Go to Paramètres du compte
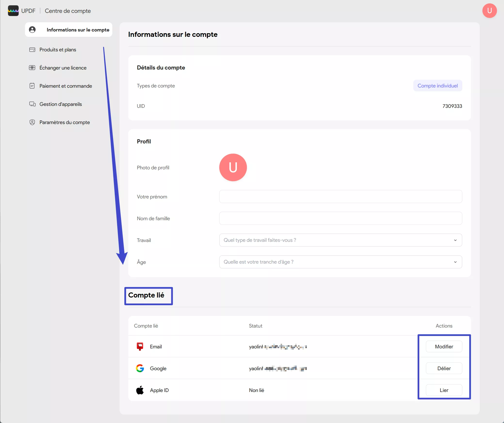This screenshot has height=423, width=504. click(x=65, y=122)
